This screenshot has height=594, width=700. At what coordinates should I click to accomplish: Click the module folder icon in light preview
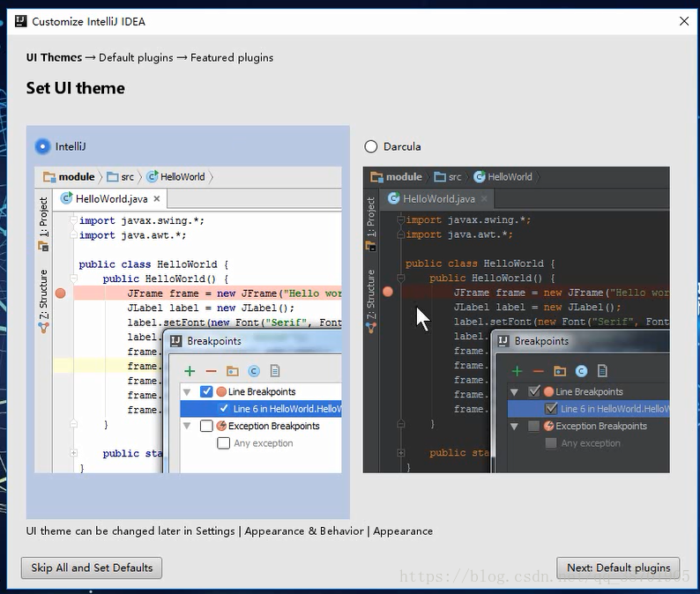click(x=49, y=177)
